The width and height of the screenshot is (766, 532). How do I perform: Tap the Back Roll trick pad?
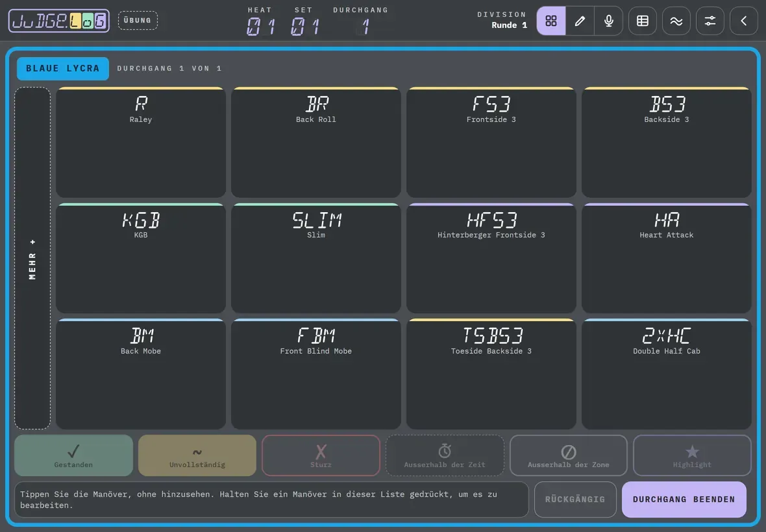[x=316, y=143]
